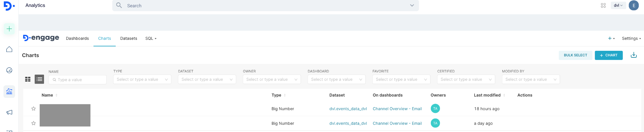Viewport: 644px width, 132px height.
Task: Click the download export icon
Action: point(634,55)
